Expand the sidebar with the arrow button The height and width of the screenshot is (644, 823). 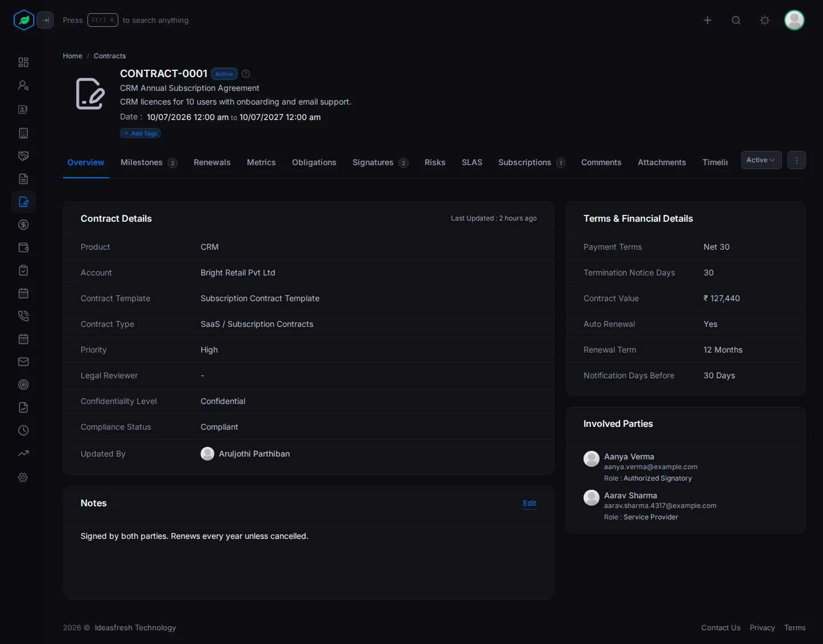click(45, 20)
